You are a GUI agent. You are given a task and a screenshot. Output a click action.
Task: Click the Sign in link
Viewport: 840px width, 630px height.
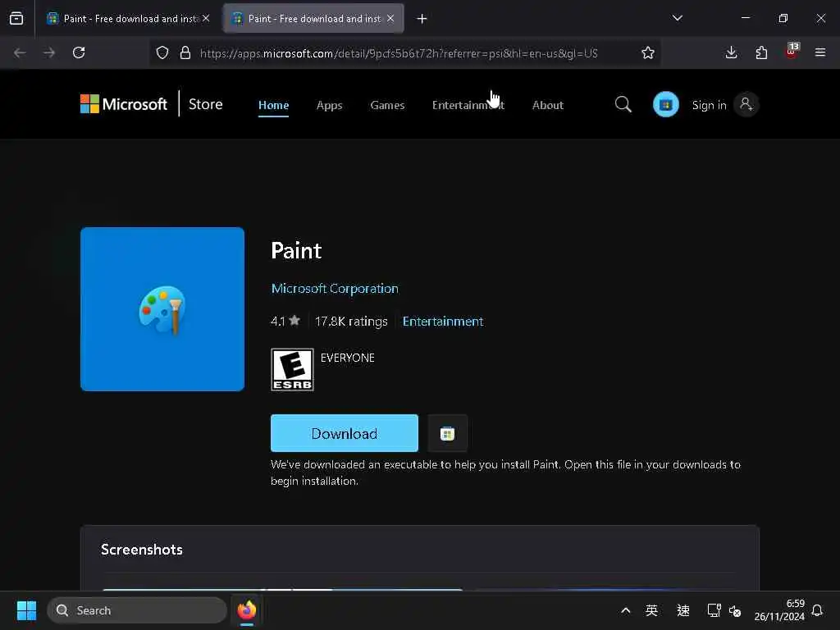[x=710, y=105]
